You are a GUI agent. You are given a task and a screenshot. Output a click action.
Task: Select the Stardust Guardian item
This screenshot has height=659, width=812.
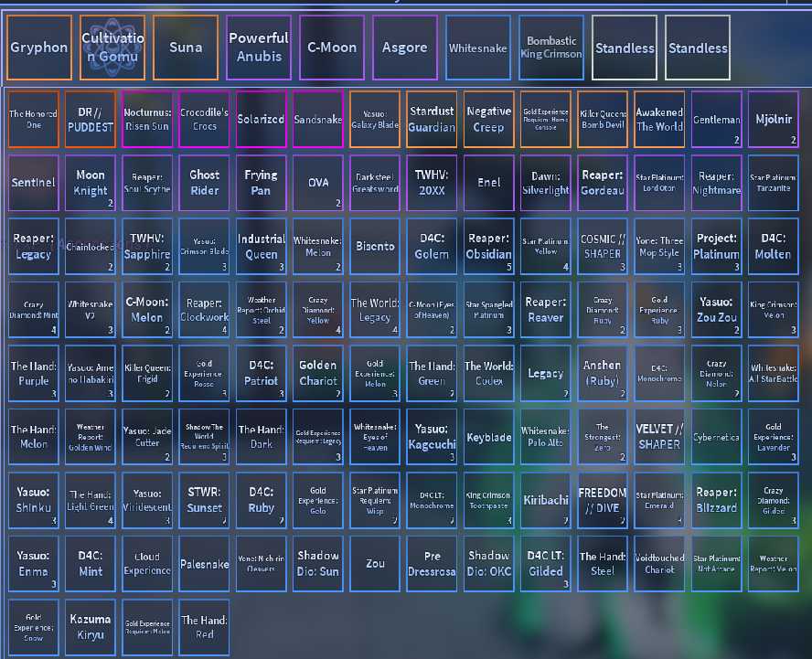432,119
